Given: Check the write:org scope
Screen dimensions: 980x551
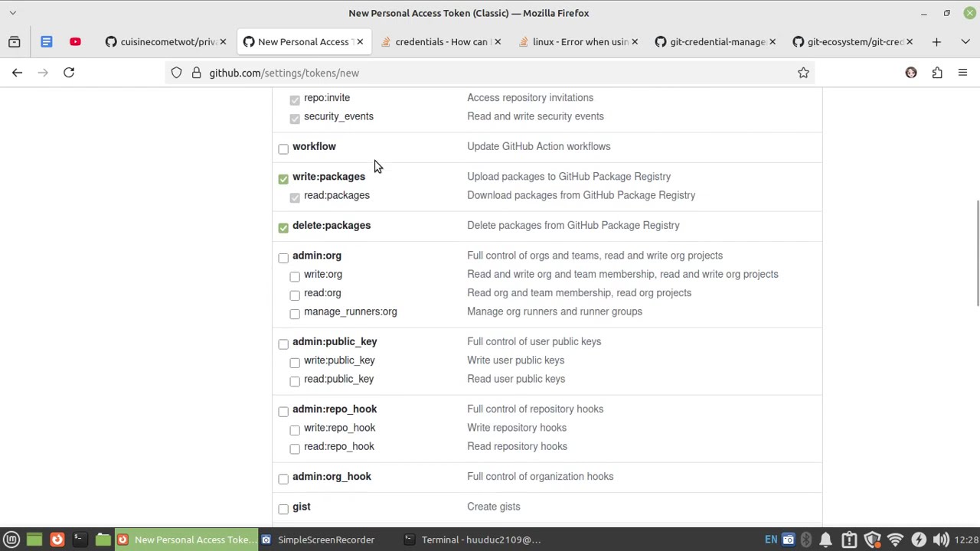Looking at the screenshot, I should pyautogui.click(x=295, y=276).
